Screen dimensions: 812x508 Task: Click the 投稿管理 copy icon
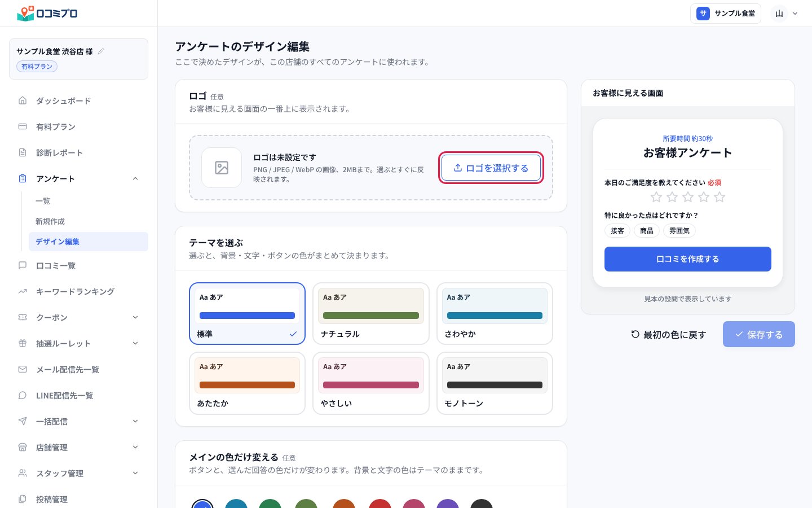23,499
